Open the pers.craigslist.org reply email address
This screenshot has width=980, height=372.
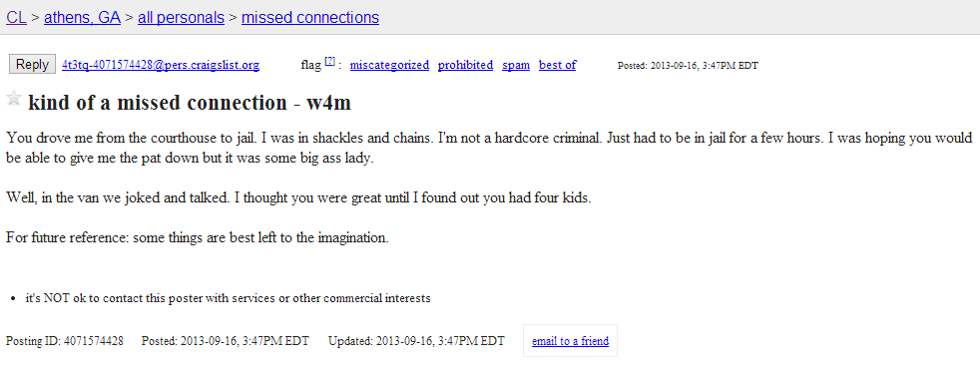click(x=161, y=65)
